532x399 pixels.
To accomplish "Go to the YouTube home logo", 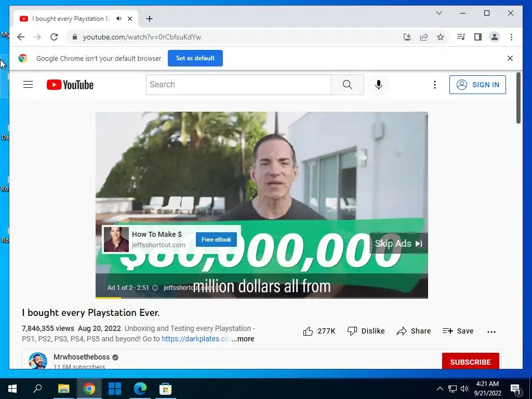I will 70,85.
